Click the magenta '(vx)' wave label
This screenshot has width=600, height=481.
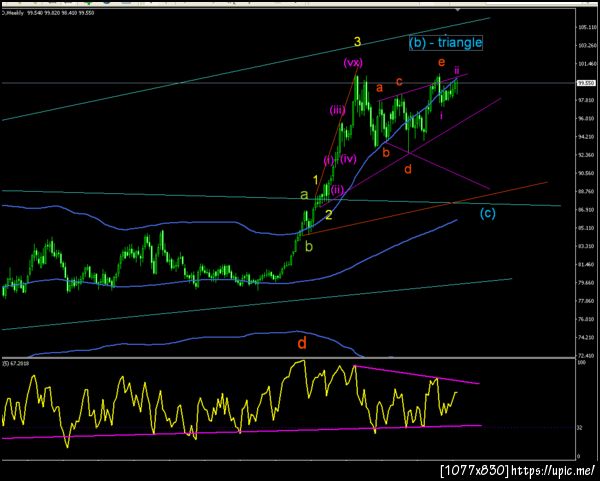(x=353, y=62)
